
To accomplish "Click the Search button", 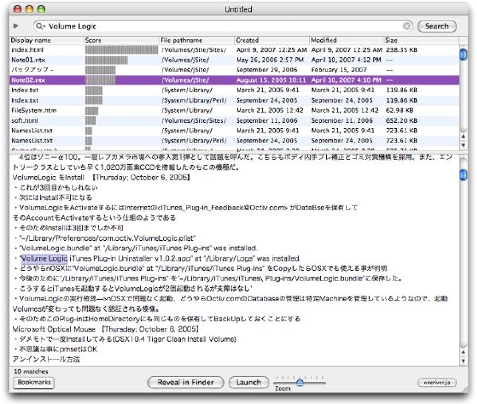I will (437, 26).
